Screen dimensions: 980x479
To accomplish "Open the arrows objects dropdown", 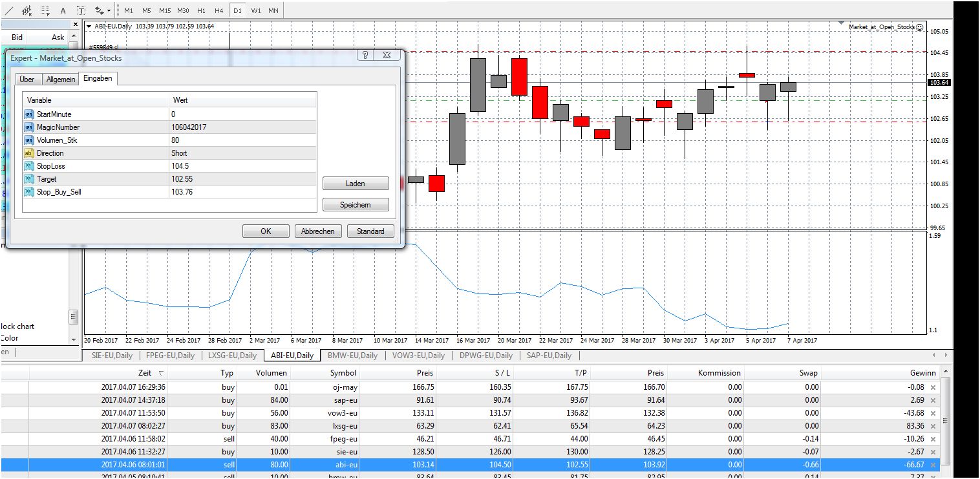I will (102, 10).
